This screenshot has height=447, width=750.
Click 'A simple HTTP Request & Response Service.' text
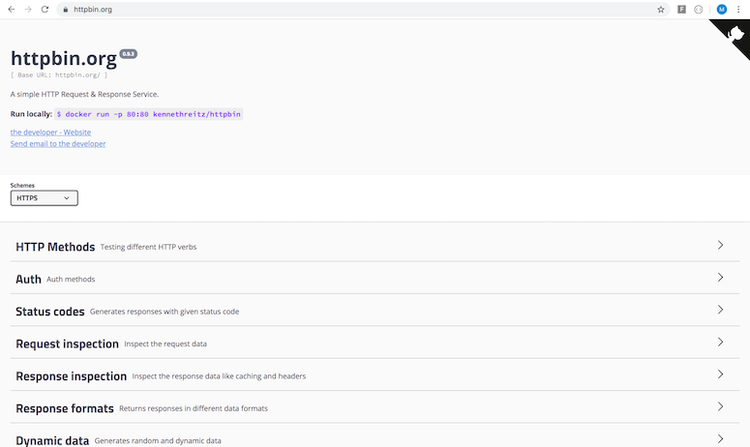click(x=85, y=94)
